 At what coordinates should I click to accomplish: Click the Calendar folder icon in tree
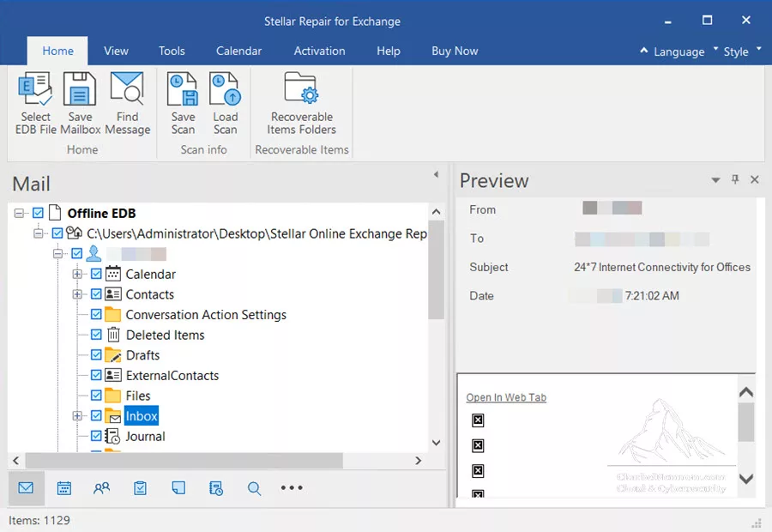click(113, 274)
